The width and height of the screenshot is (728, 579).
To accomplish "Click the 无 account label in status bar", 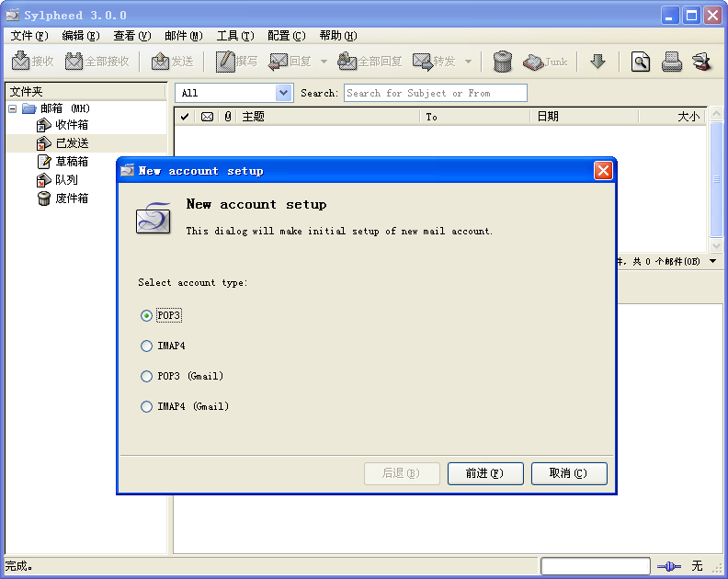I will coord(697,566).
